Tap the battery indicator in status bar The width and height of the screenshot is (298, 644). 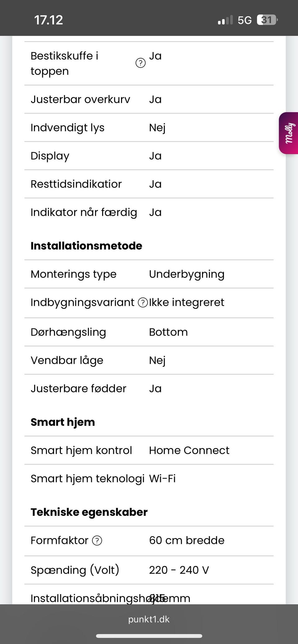click(267, 20)
